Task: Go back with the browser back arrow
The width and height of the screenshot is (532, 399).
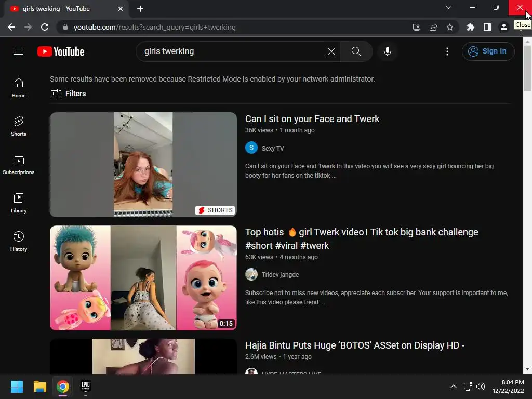Action: [11, 27]
